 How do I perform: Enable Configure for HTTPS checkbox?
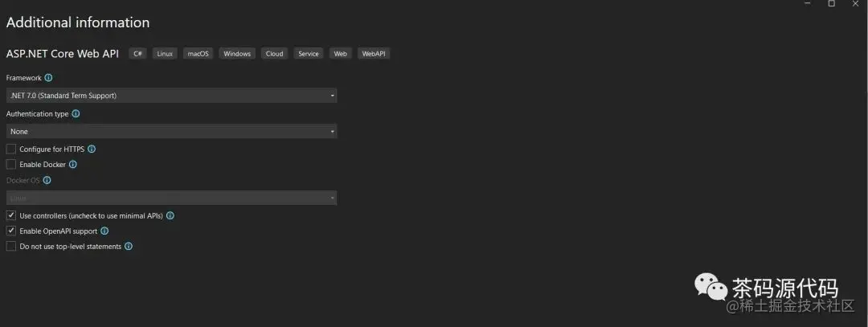(x=11, y=149)
